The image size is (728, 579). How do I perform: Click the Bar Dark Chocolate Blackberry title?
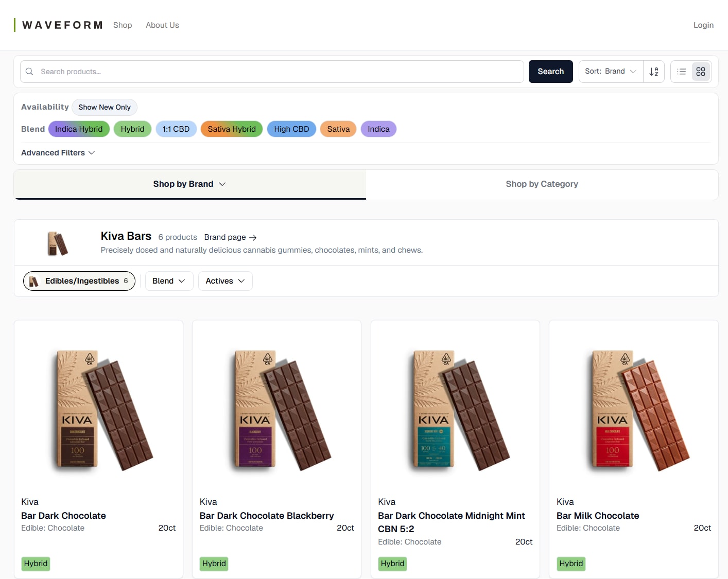267,516
